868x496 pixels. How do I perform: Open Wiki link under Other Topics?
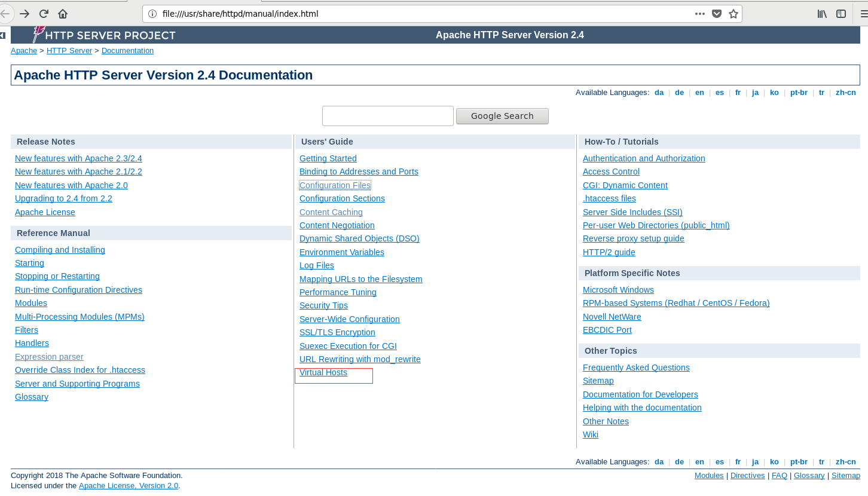[591, 434]
